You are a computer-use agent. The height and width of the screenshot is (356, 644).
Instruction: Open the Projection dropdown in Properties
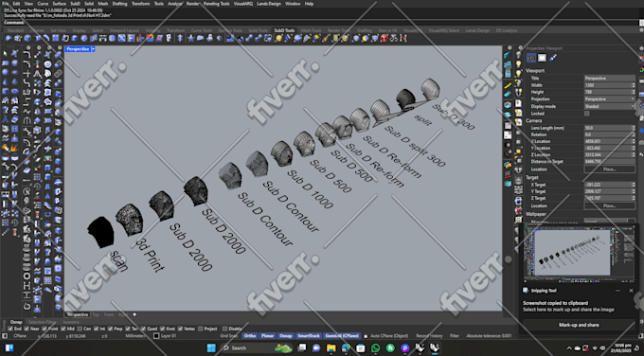pyautogui.click(x=610, y=99)
